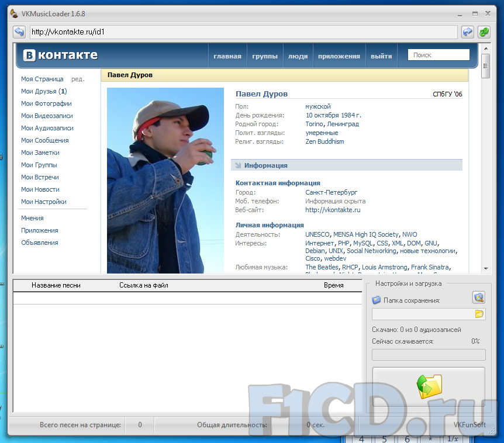Open Моя Страница link

(x=42, y=79)
